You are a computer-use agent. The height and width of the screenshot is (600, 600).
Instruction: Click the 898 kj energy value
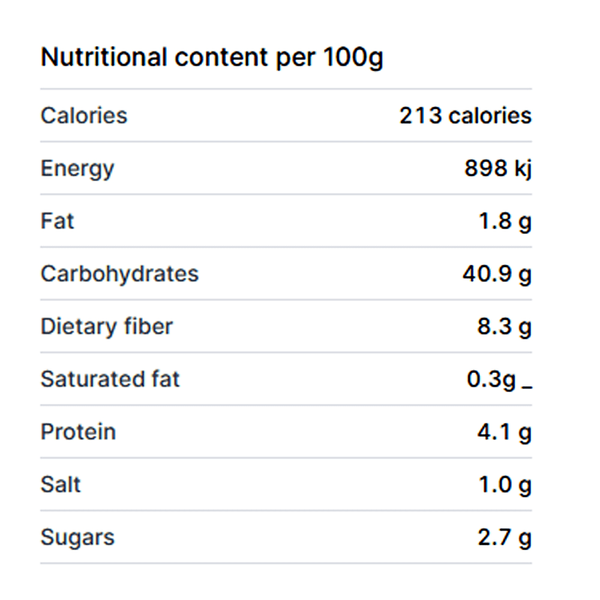pos(497,168)
